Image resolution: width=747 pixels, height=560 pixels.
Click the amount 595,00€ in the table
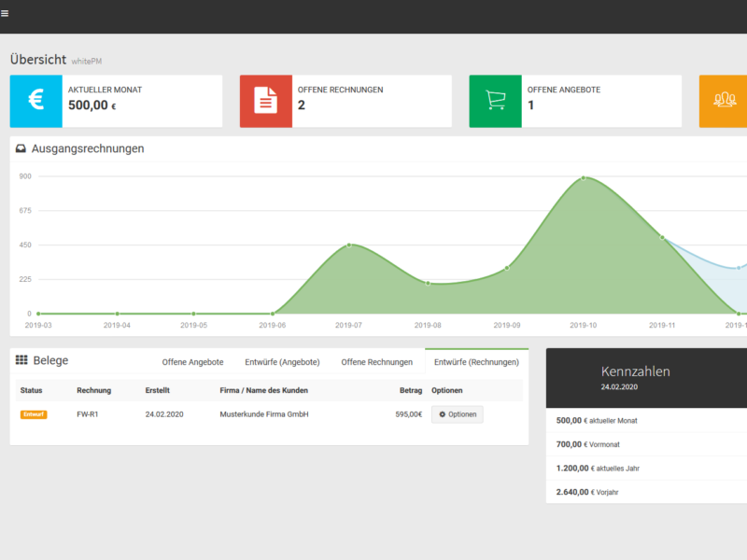(409, 414)
